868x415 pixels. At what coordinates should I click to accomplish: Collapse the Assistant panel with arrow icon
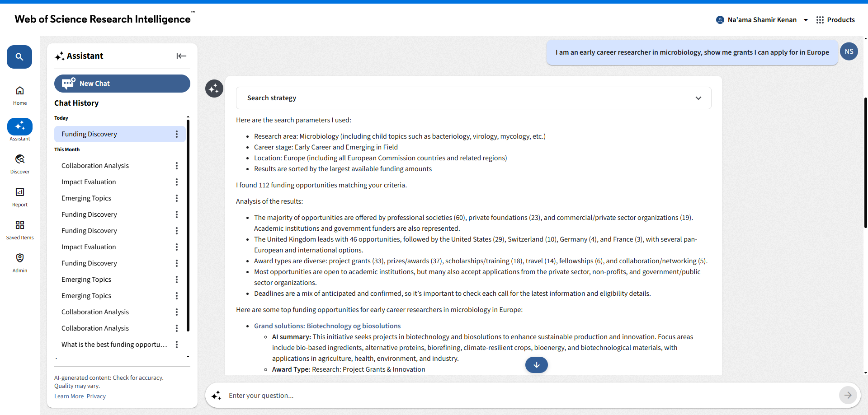click(x=181, y=56)
